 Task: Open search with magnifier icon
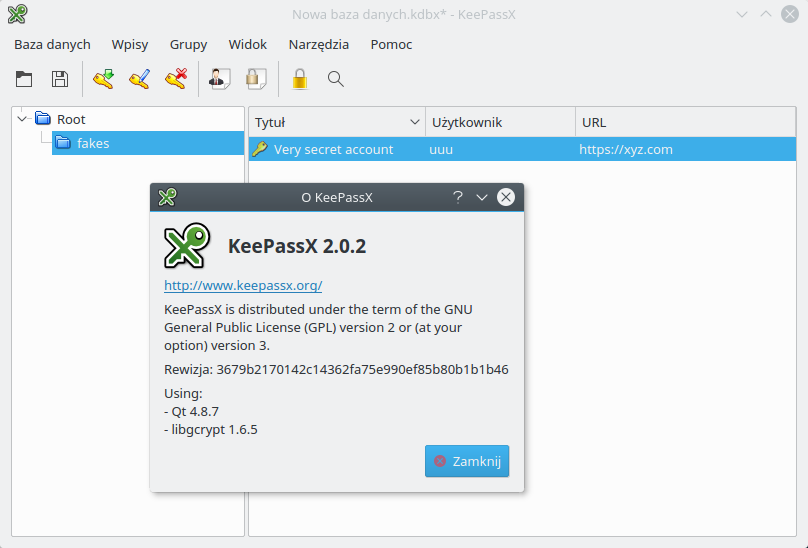pos(335,79)
